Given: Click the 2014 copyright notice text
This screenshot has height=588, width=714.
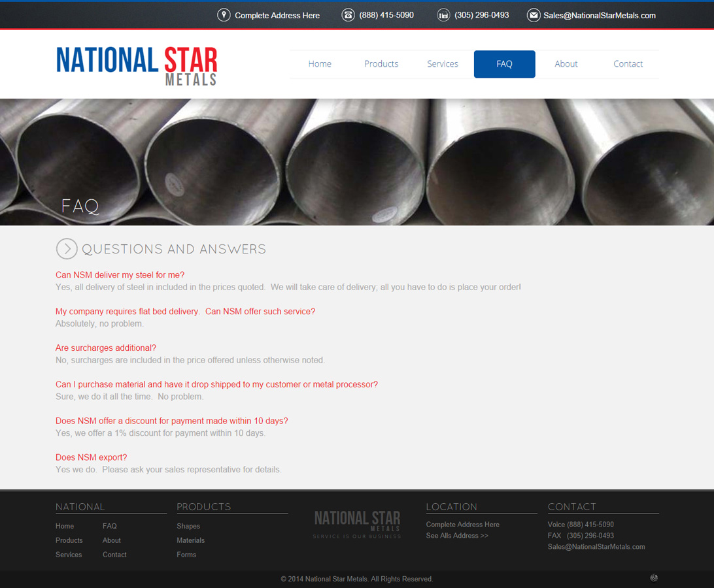Looking at the screenshot, I should [x=357, y=579].
